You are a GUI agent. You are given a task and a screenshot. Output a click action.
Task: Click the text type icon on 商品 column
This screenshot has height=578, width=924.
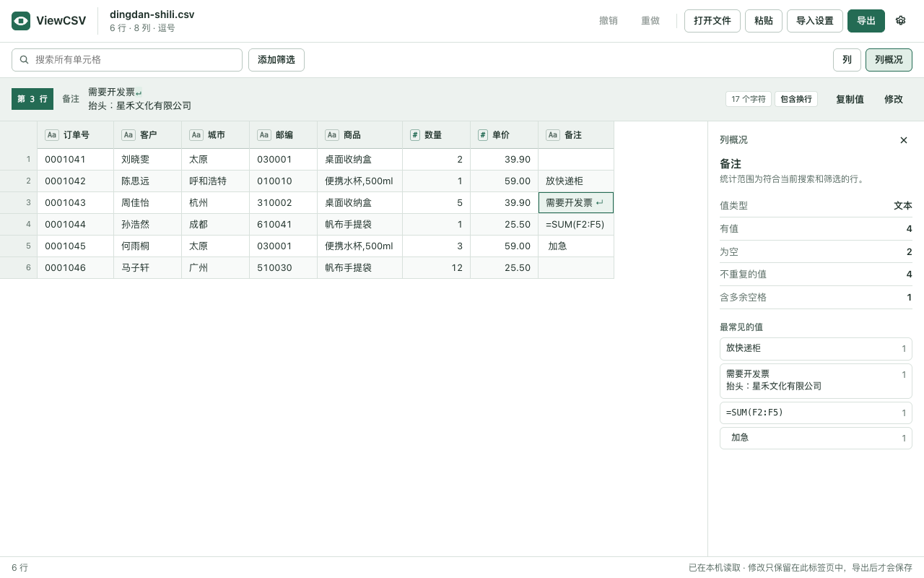point(332,134)
